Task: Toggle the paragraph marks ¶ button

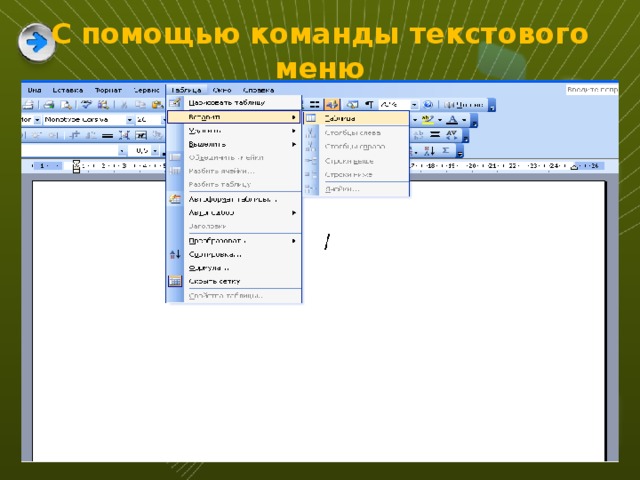Action: (x=369, y=105)
